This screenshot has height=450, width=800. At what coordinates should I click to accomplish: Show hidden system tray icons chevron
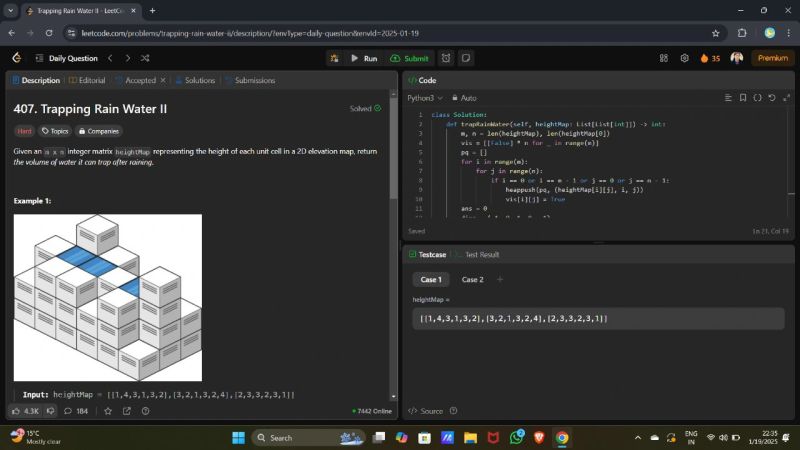(638, 438)
